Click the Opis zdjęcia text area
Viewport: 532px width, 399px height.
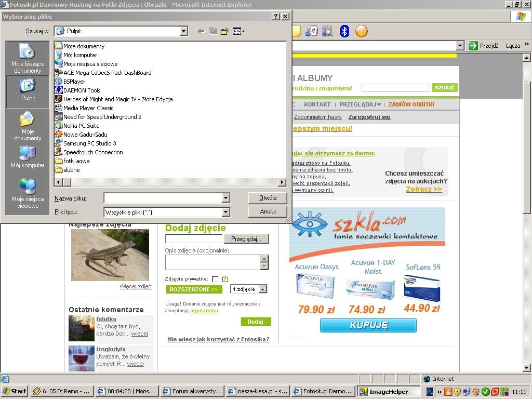213,262
